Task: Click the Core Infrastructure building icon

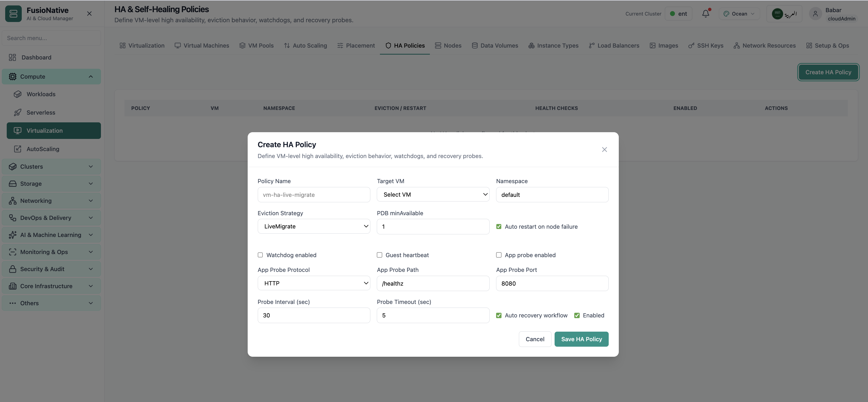Action: tap(12, 286)
